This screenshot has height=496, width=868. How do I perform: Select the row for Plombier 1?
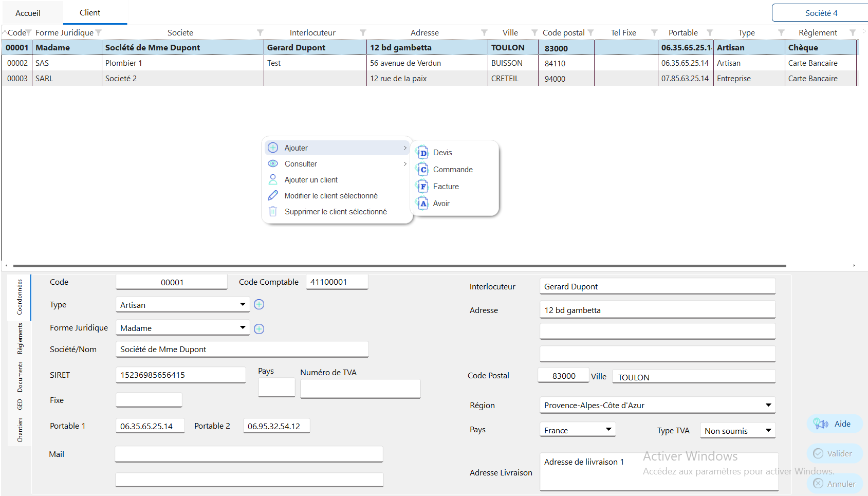tap(429, 63)
